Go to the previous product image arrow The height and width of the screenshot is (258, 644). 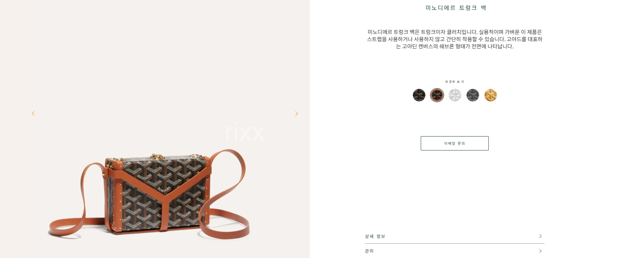point(33,114)
